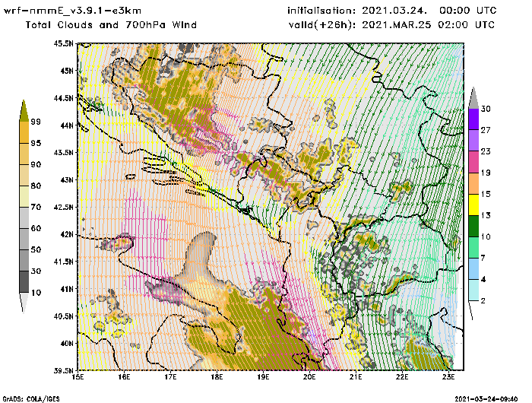This screenshot has width=532, height=403.
Task: Click the initialisation time '2021.03.24. 00:00 UTC'
Action: 429,11
